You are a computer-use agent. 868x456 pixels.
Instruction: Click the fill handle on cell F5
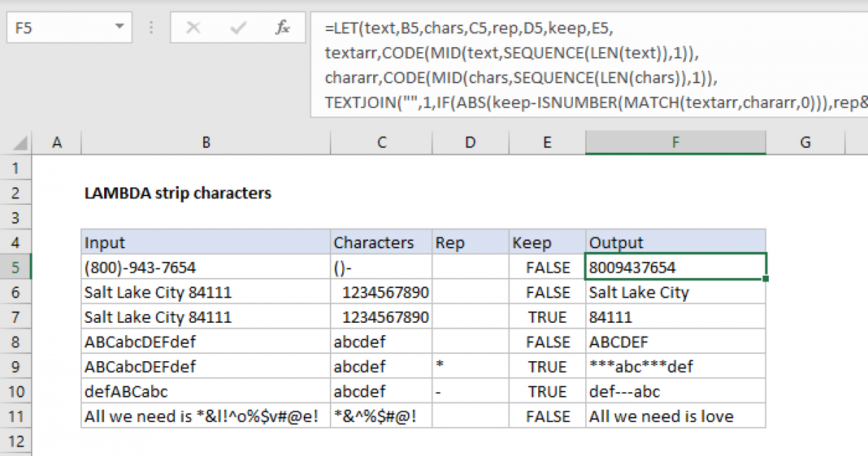tap(765, 278)
